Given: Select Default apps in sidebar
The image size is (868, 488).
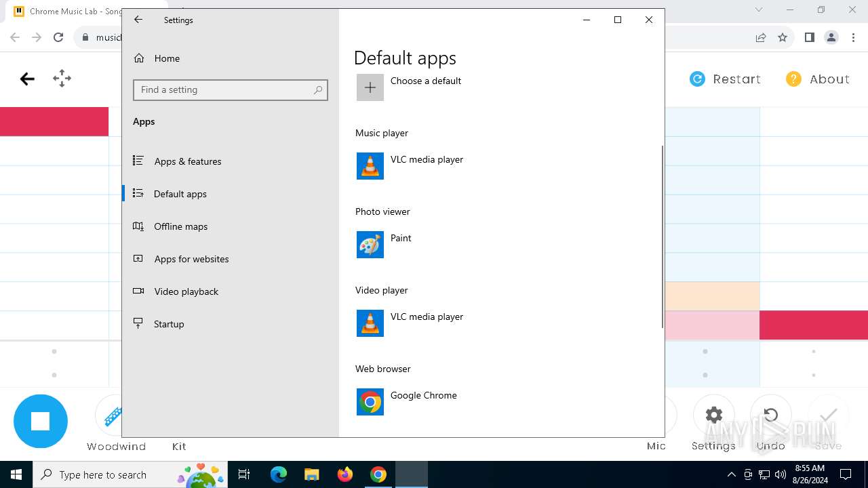Looking at the screenshot, I should (x=231, y=194).
